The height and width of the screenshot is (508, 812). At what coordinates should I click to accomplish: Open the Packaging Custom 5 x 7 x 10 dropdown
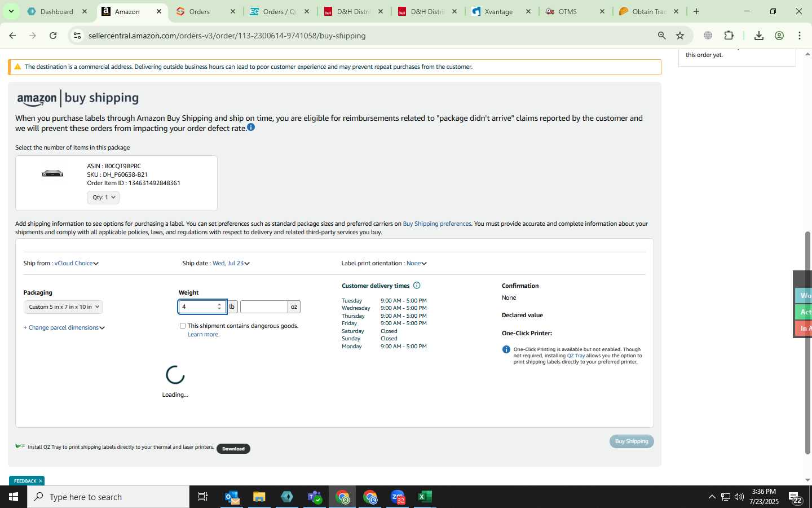tap(63, 307)
